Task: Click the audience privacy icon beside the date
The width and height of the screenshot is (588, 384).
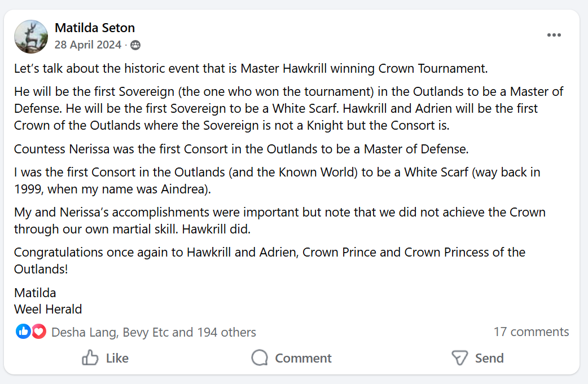Action: point(135,45)
